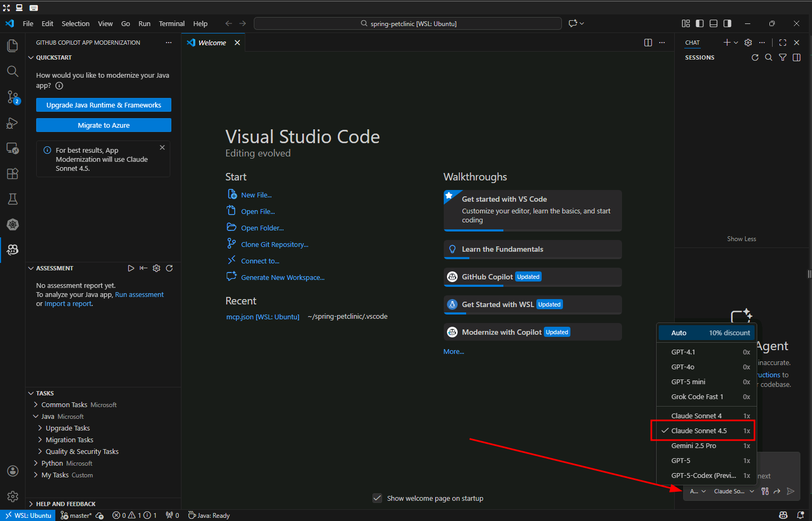Uncheck Show welcome page on startup
The height and width of the screenshot is (521, 812).
tap(377, 498)
